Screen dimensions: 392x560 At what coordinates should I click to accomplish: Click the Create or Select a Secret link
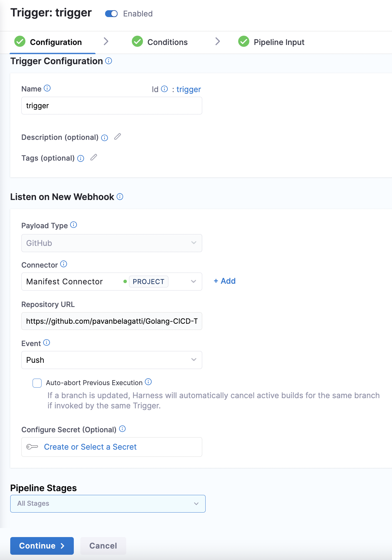coord(90,447)
